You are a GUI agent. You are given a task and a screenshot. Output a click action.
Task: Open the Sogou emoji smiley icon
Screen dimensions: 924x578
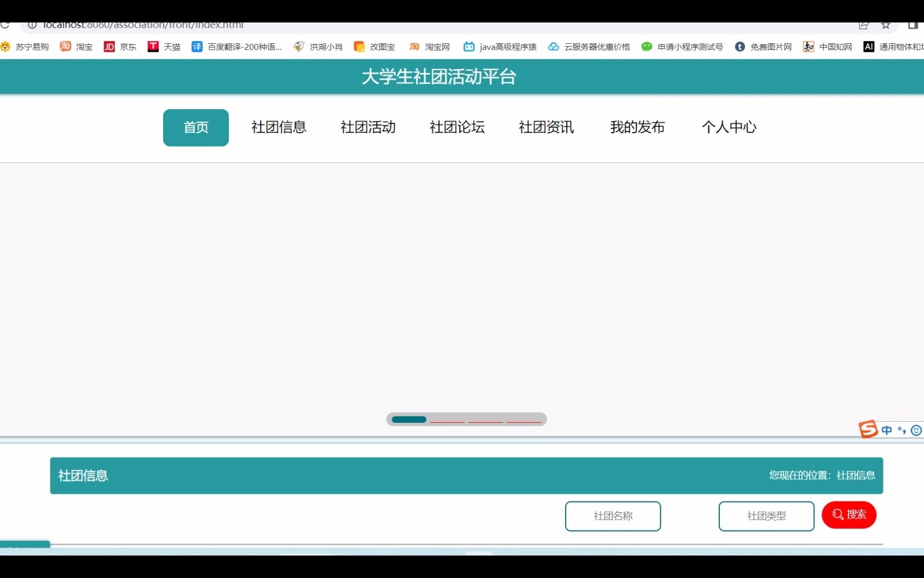(x=916, y=430)
